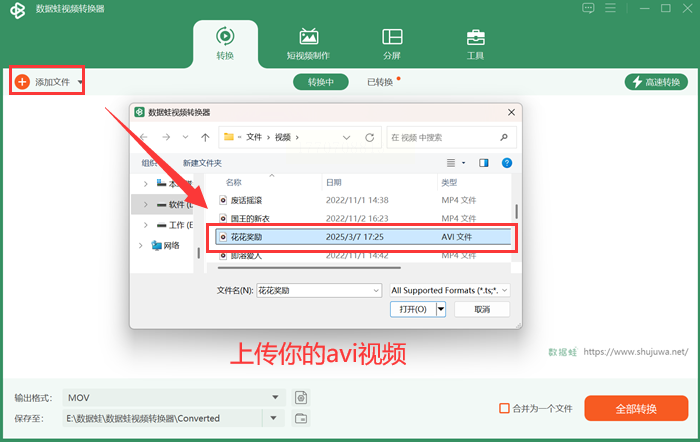
Task: Go up one folder level
Action: (x=205, y=137)
